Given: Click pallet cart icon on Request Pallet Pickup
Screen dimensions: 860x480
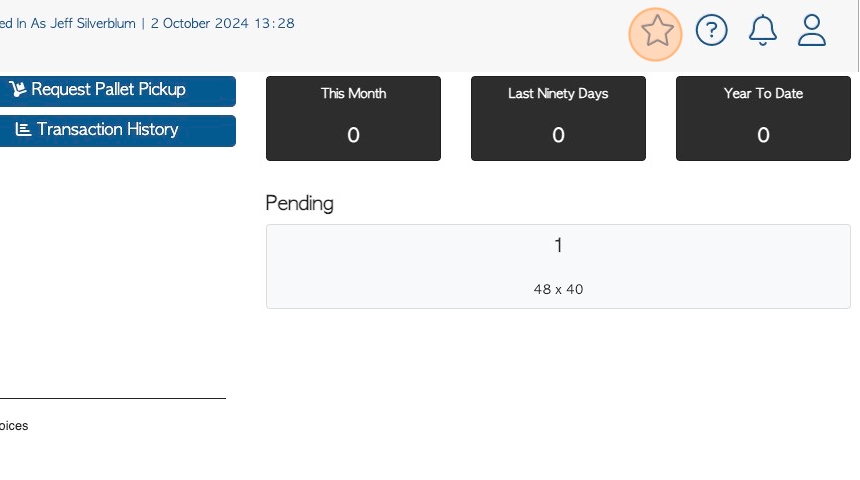Looking at the screenshot, I should click(18, 89).
